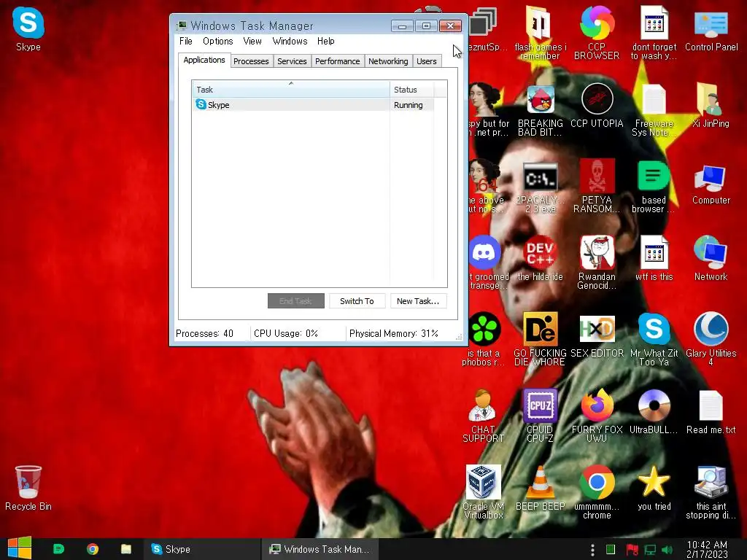Open the Skype desktop shortcut
Image resolution: width=747 pixels, height=560 pixels.
point(28,28)
